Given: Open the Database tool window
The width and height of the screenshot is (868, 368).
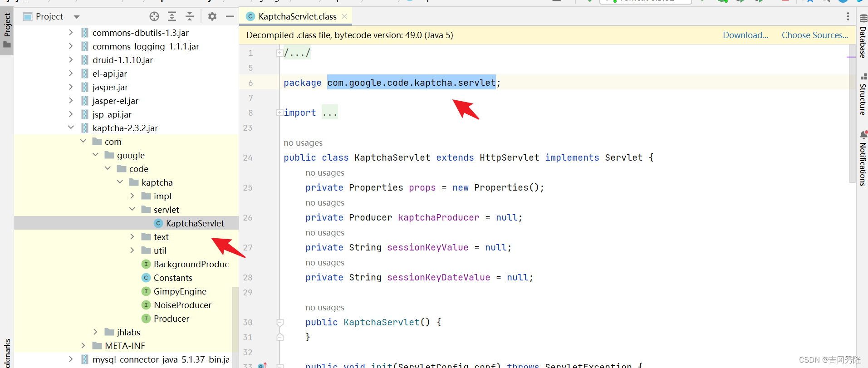Looking at the screenshot, I should point(863,36).
